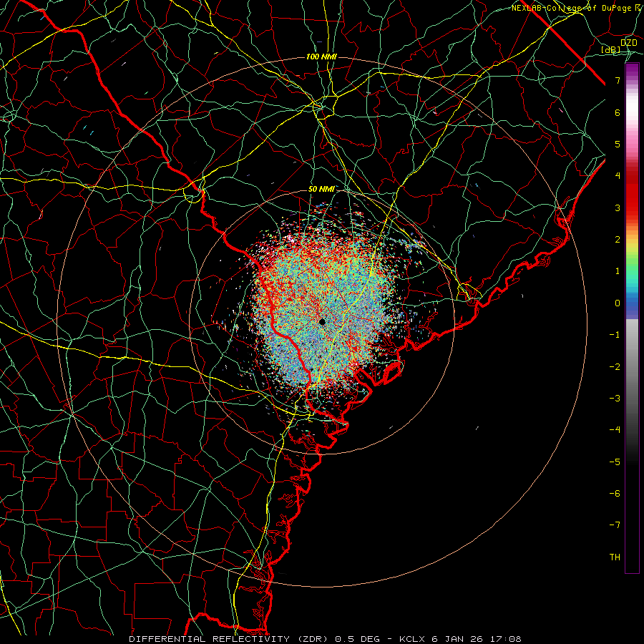The height and width of the screenshot is (644, 644).
Task: Click the "-3" value on the color scale
Action: 615,399
